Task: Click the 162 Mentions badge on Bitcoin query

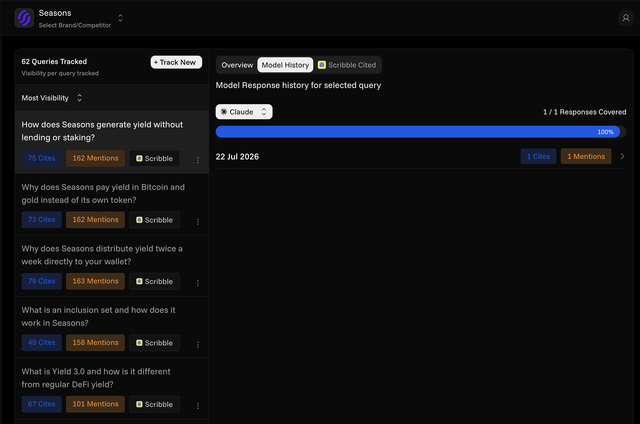Action: 96,220
